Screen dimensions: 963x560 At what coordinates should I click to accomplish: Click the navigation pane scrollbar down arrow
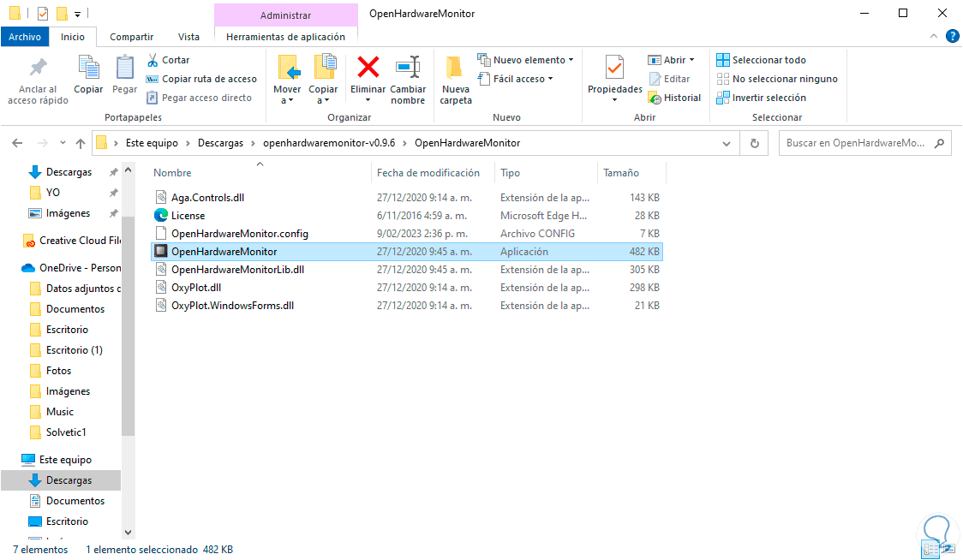(128, 533)
